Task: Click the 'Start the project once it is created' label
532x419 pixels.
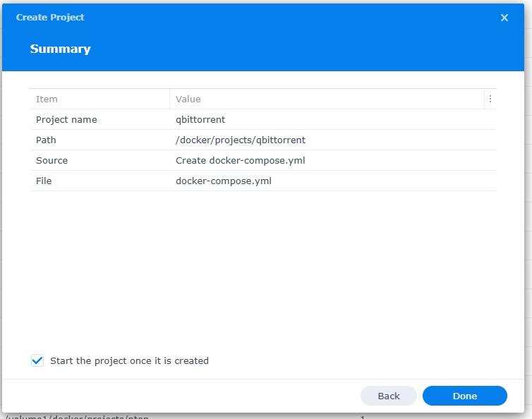Action: pyautogui.click(x=129, y=360)
